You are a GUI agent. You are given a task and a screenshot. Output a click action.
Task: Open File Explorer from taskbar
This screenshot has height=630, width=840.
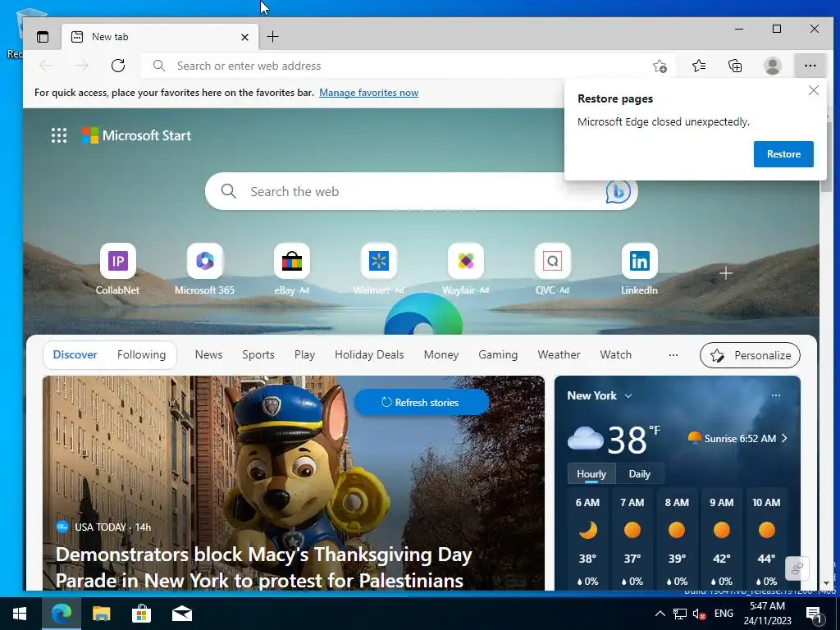[x=101, y=614]
